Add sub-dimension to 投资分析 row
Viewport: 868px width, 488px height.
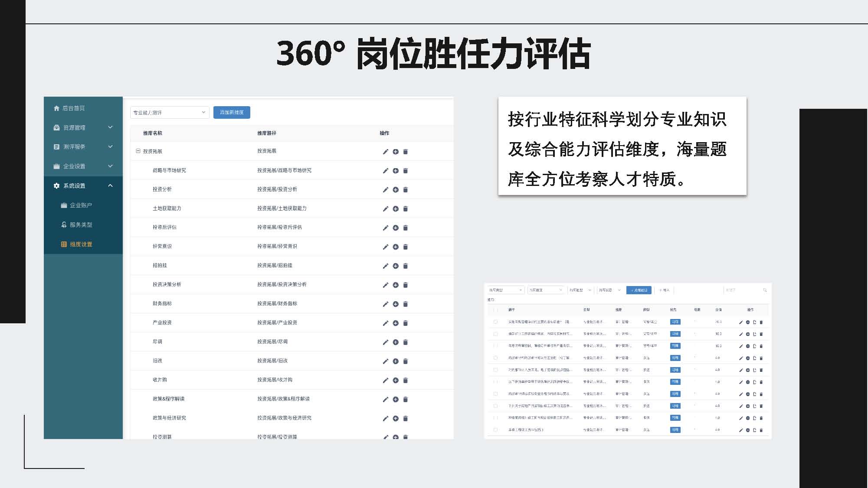coord(396,190)
